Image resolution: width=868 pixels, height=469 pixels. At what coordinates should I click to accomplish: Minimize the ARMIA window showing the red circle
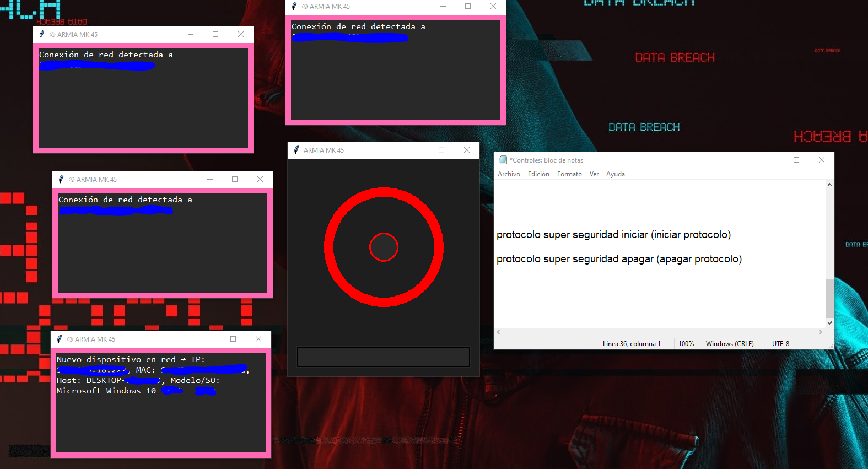pos(417,150)
